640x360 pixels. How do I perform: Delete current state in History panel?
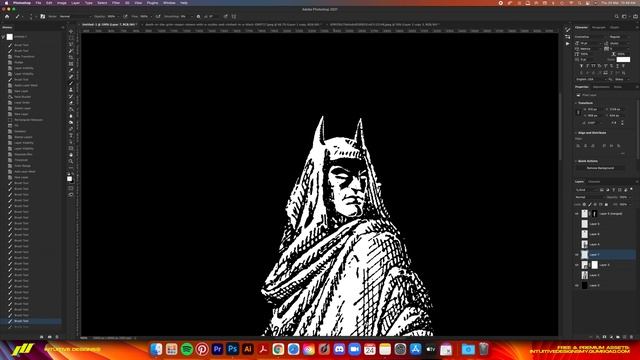pos(57,337)
